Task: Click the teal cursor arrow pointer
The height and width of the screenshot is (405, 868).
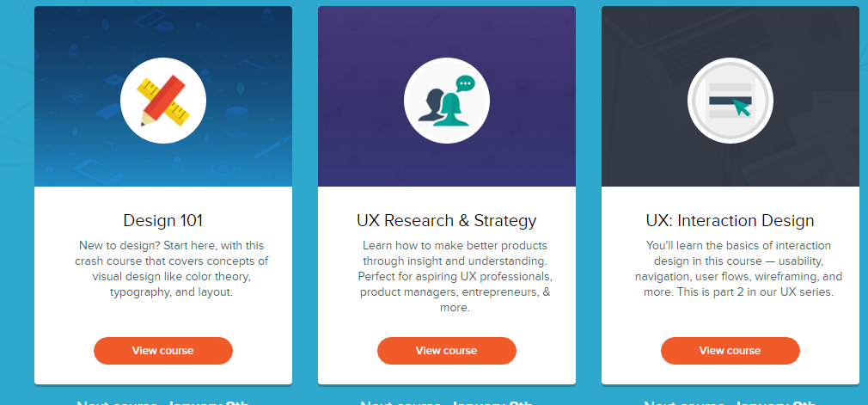Action: coord(742,108)
